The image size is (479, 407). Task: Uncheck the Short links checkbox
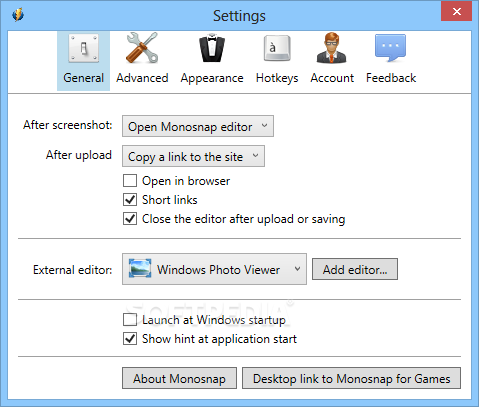coord(130,200)
